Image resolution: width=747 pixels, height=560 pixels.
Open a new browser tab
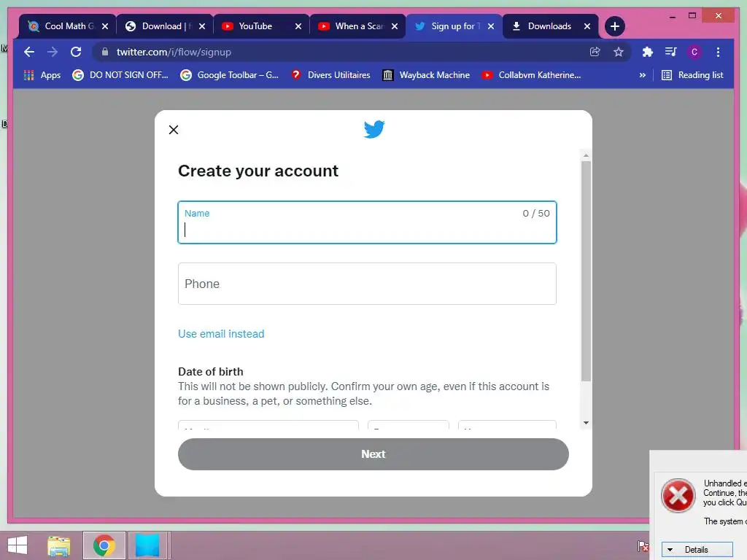click(614, 26)
